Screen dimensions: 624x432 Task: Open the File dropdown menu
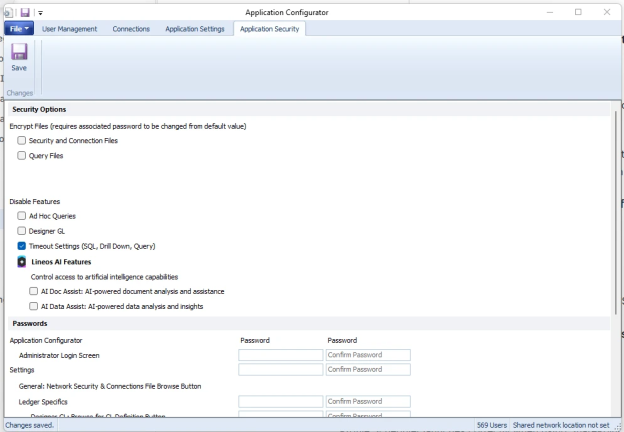(x=19, y=29)
